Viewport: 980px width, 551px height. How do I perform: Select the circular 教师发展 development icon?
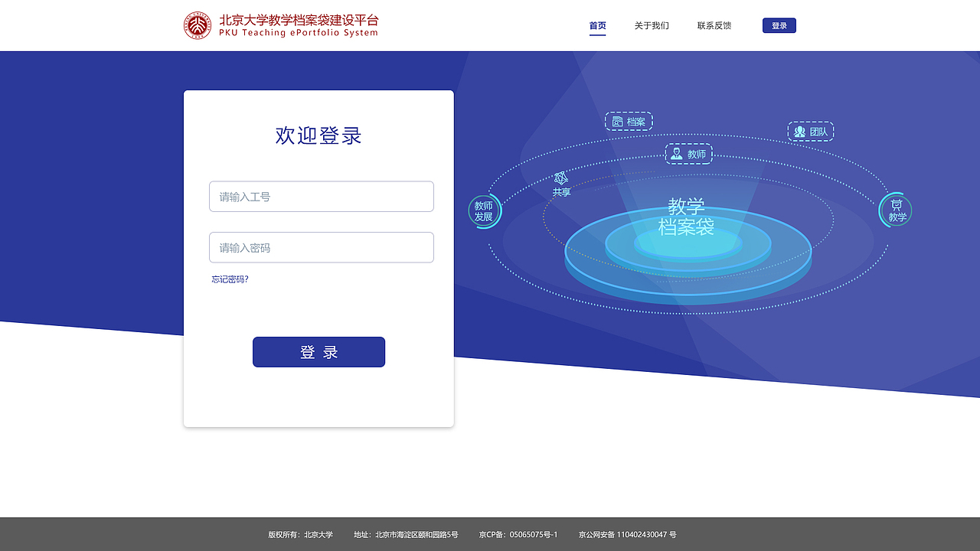485,210
